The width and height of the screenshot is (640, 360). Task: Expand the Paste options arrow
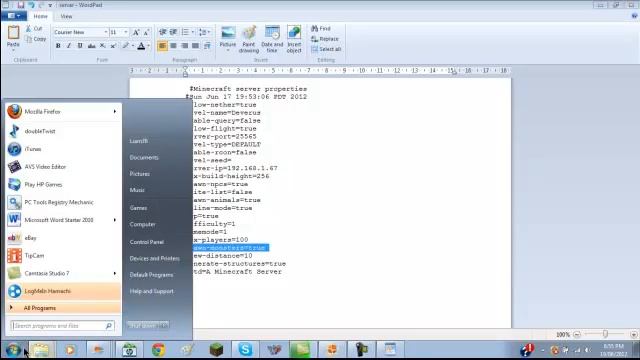coord(13,50)
